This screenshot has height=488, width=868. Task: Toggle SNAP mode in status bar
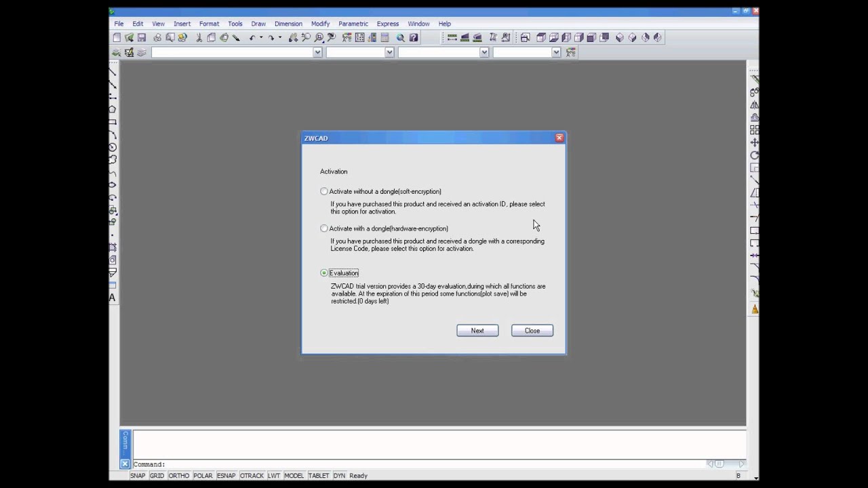(x=138, y=476)
